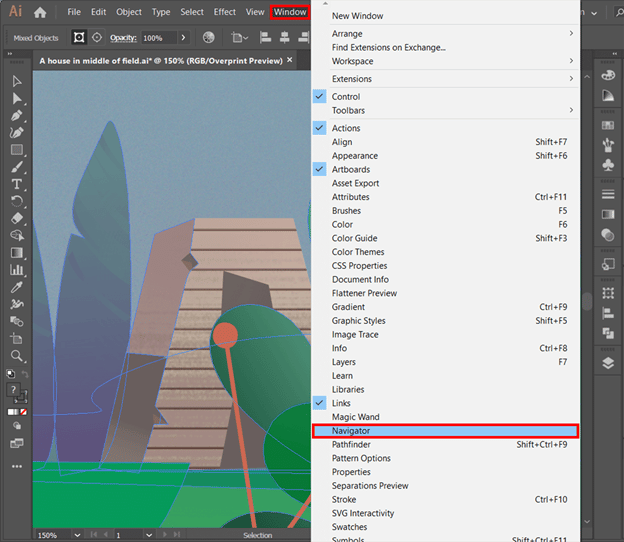Select the Direct Selection tool
624x542 pixels.
(x=17, y=98)
